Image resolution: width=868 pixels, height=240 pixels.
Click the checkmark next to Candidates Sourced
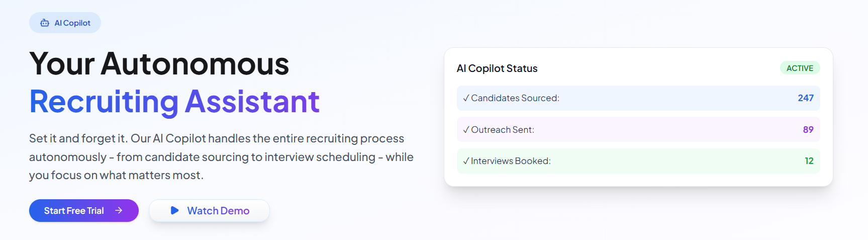[x=466, y=98]
